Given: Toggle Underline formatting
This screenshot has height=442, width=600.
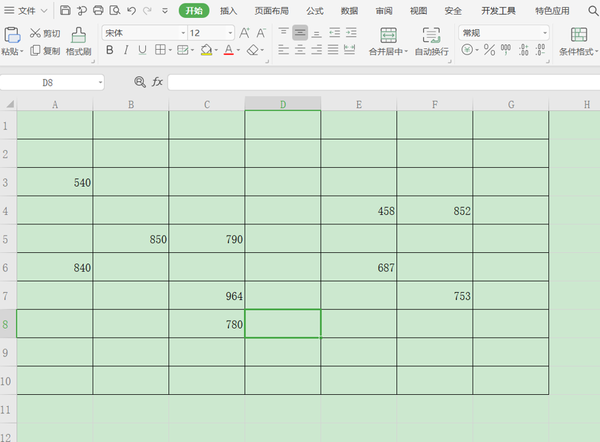Looking at the screenshot, I should 142,50.
